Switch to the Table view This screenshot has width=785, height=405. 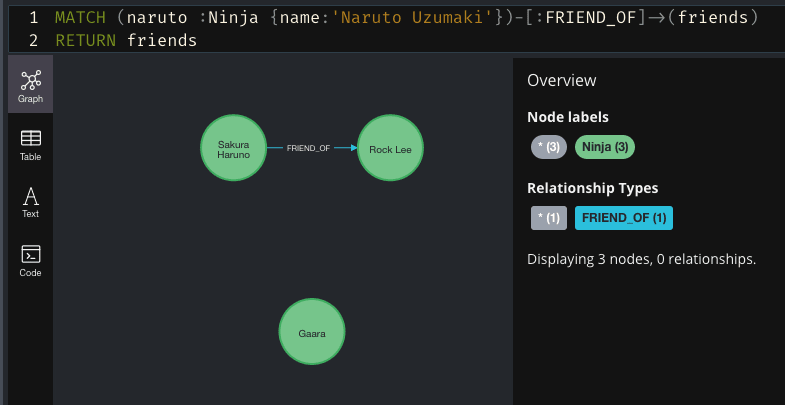click(31, 145)
